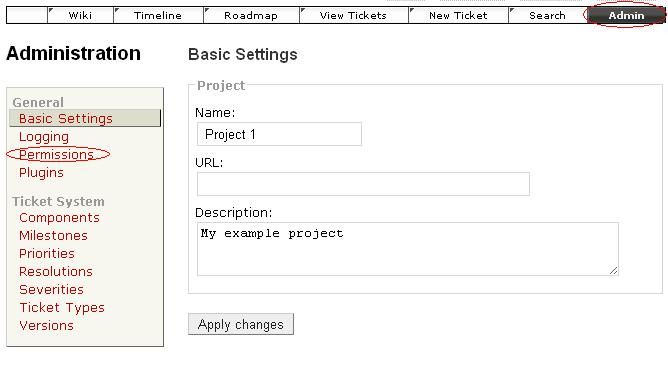
Task: Switch to the Timeline tab
Action: [x=158, y=15]
